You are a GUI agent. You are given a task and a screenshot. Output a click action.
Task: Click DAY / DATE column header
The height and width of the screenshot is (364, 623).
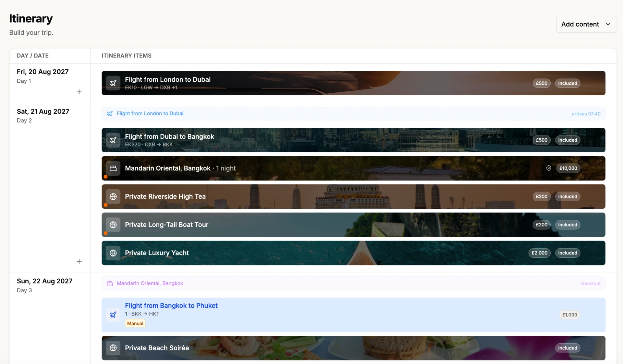point(33,56)
